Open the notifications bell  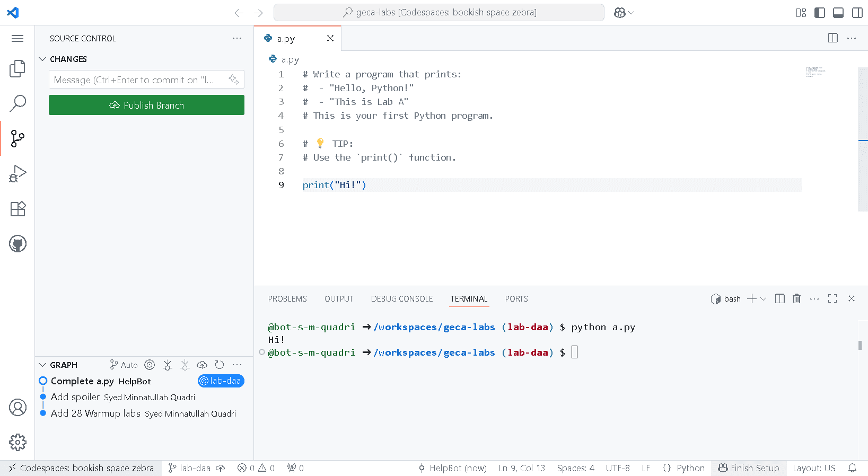tap(852, 468)
